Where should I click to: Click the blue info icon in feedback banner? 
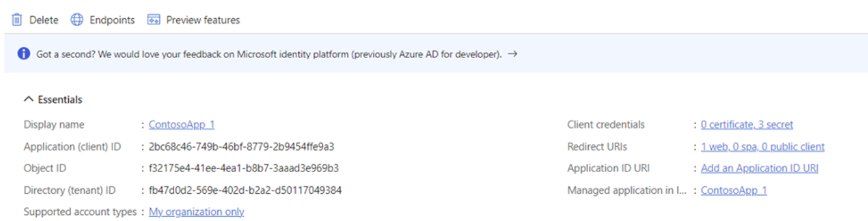coord(24,54)
